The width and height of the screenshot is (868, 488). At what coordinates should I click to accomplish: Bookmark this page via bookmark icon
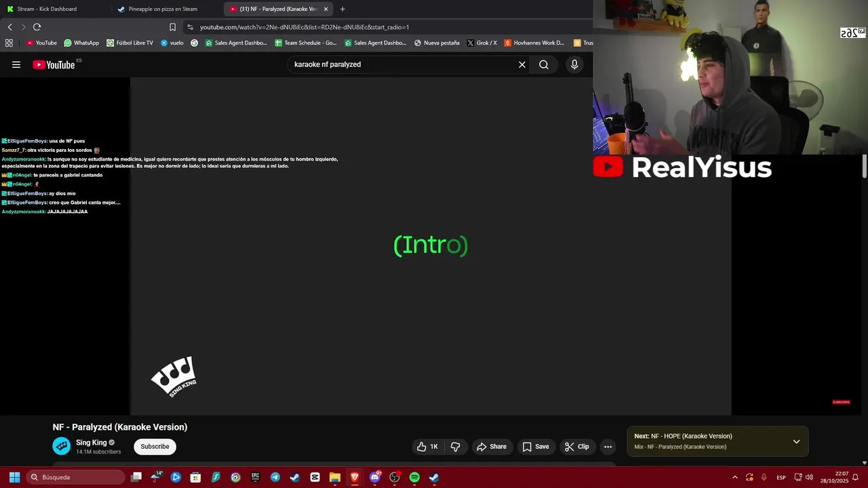point(172,27)
